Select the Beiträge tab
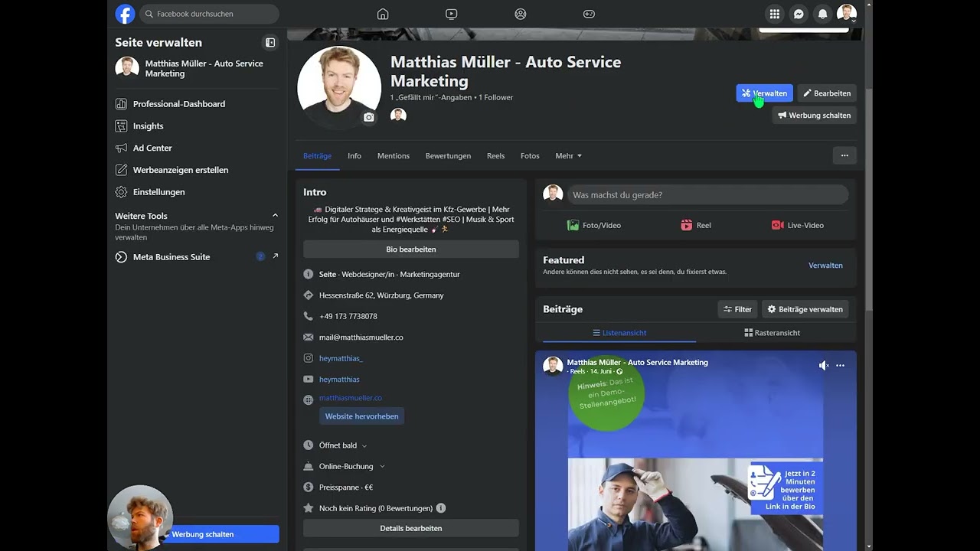 pyautogui.click(x=317, y=156)
